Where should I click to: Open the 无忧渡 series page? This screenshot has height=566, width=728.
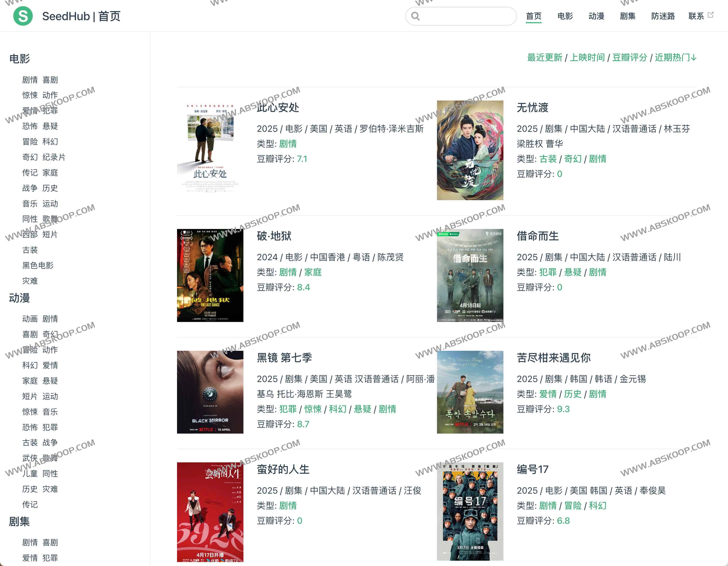pos(533,107)
